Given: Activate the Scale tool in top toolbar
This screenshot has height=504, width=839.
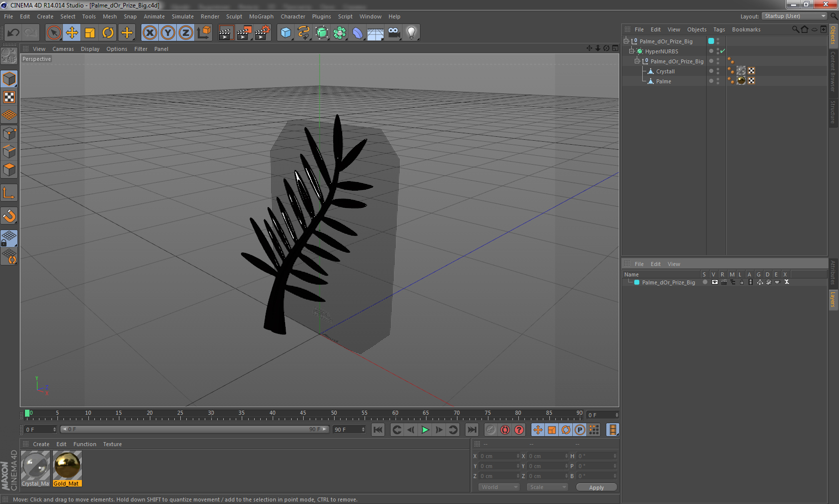Looking at the screenshot, I should pos(90,33).
